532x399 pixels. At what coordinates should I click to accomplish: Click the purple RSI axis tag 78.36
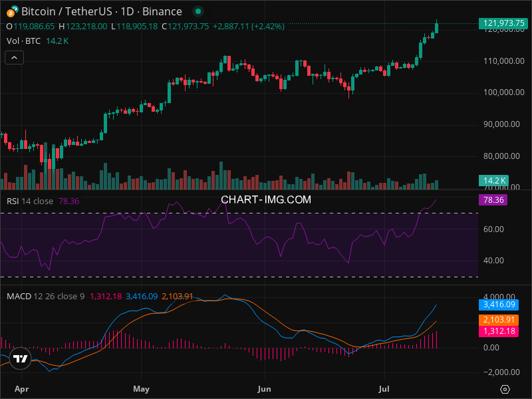[493, 200]
